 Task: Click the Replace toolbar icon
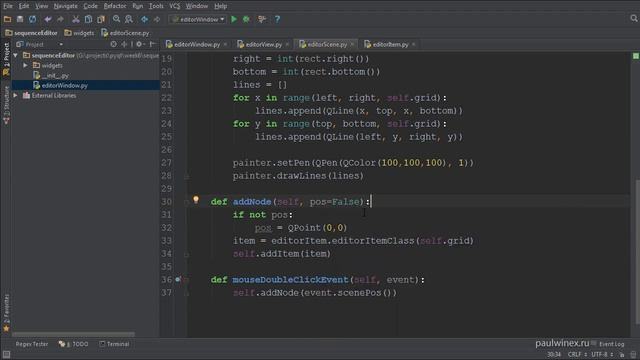coord(129,19)
